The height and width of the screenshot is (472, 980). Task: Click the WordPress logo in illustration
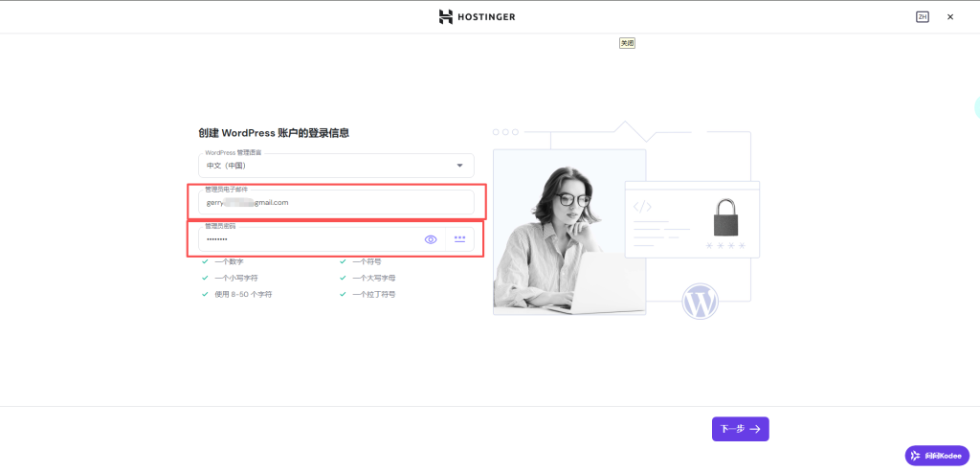[700, 302]
